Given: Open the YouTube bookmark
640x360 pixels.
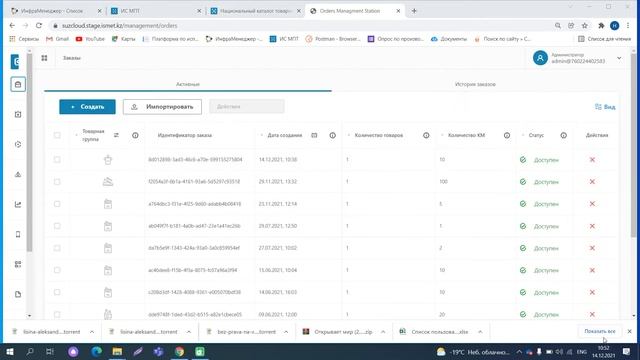Looking at the screenshot, I should pyautogui.click(x=90, y=39).
